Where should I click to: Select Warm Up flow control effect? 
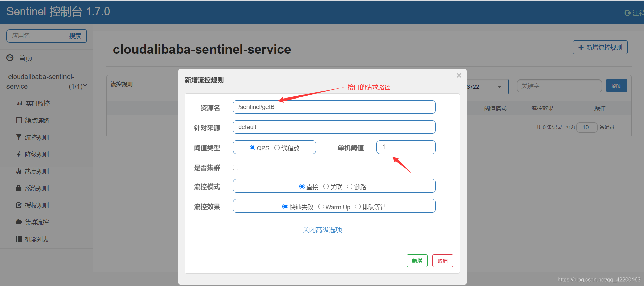[x=321, y=207]
